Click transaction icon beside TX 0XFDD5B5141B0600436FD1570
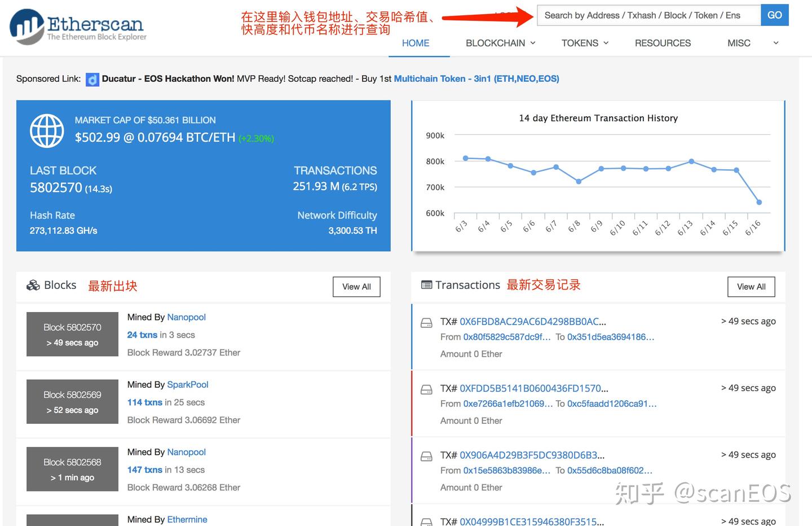The width and height of the screenshot is (812, 526). 426,389
